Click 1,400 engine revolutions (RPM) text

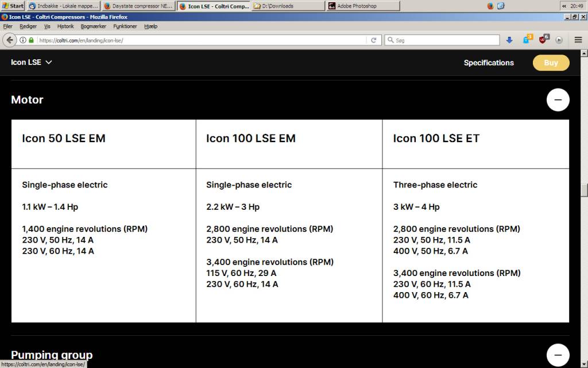pos(85,229)
